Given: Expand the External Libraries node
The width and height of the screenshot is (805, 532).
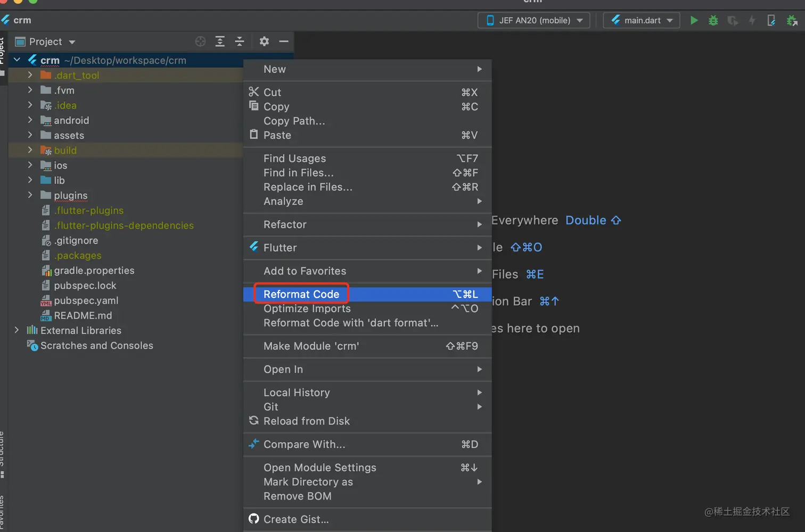Looking at the screenshot, I should point(17,330).
